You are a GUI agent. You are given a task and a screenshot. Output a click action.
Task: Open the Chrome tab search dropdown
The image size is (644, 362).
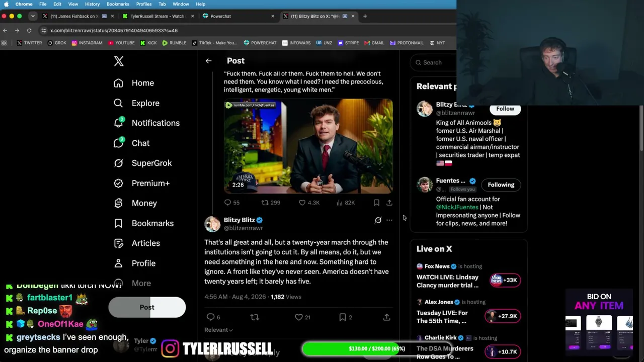coord(33,16)
